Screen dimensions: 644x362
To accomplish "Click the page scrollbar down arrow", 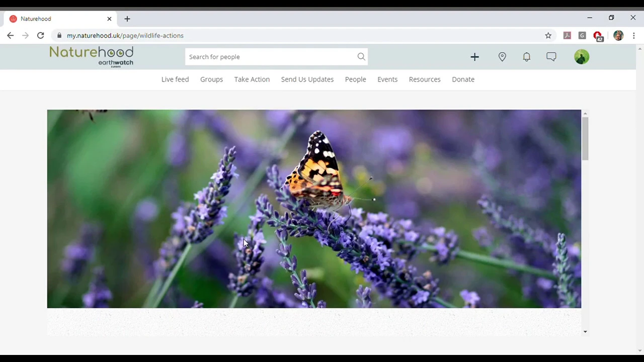I will coord(639,351).
